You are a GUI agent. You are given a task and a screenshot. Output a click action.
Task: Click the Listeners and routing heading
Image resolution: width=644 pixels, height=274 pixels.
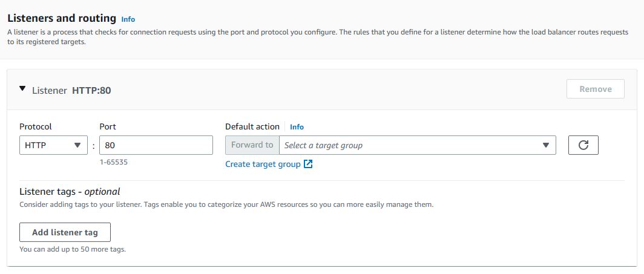pos(62,19)
